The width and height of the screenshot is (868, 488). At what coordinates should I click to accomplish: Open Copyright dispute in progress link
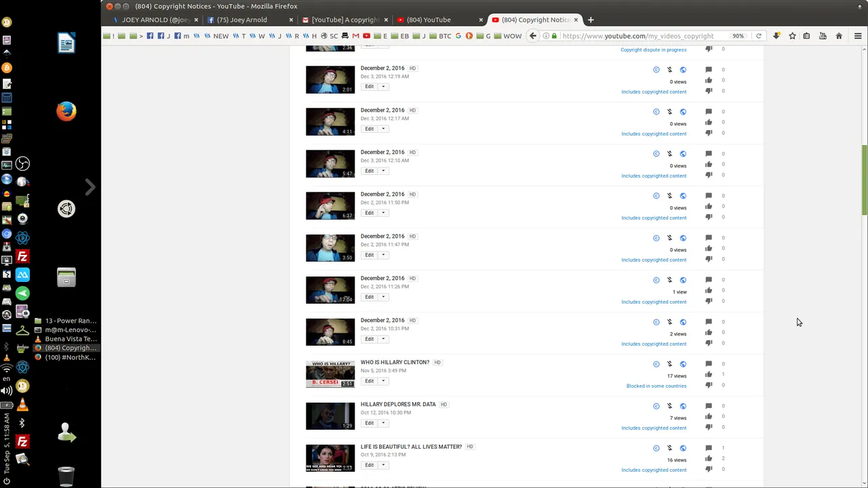point(653,49)
